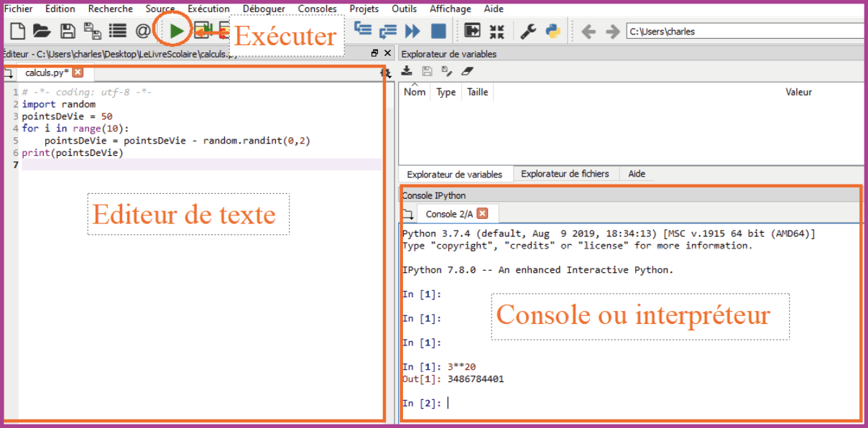Image resolution: width=868 pixels, height=428 pixels.
Task: Open the PYTHONPATH manager Python icon
Action: click(x=551, y=30)
